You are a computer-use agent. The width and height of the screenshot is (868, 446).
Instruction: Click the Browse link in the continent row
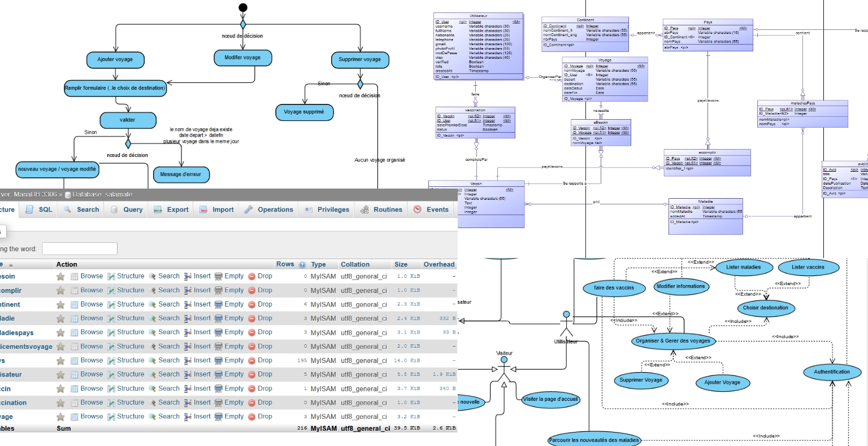pos(92,304)
